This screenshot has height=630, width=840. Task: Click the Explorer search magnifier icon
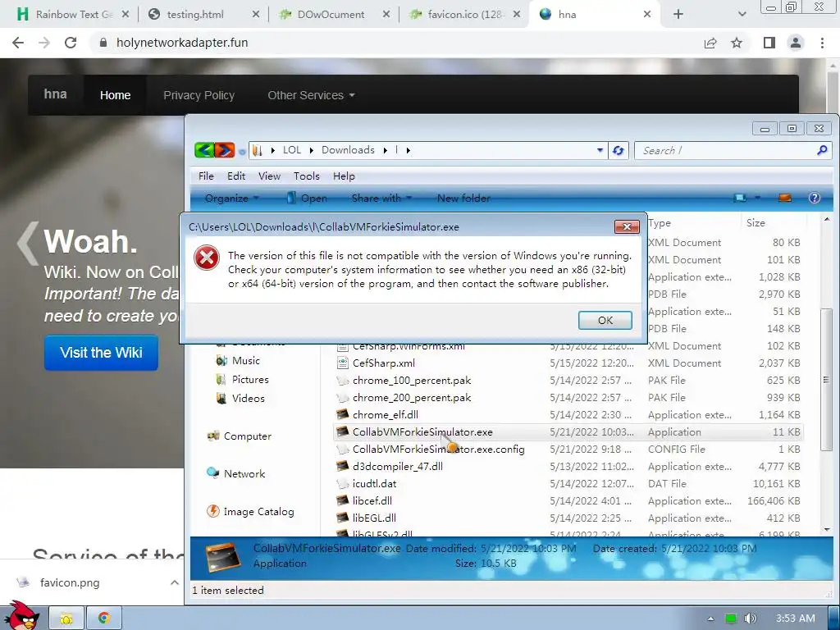pos(822,151)
